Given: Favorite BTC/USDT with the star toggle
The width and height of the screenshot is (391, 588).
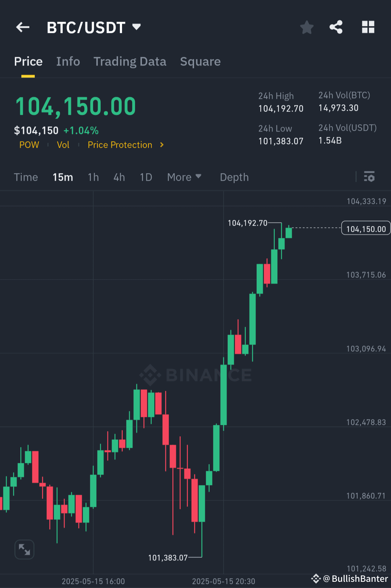Looking at the screenshot, I should point(307,27).
